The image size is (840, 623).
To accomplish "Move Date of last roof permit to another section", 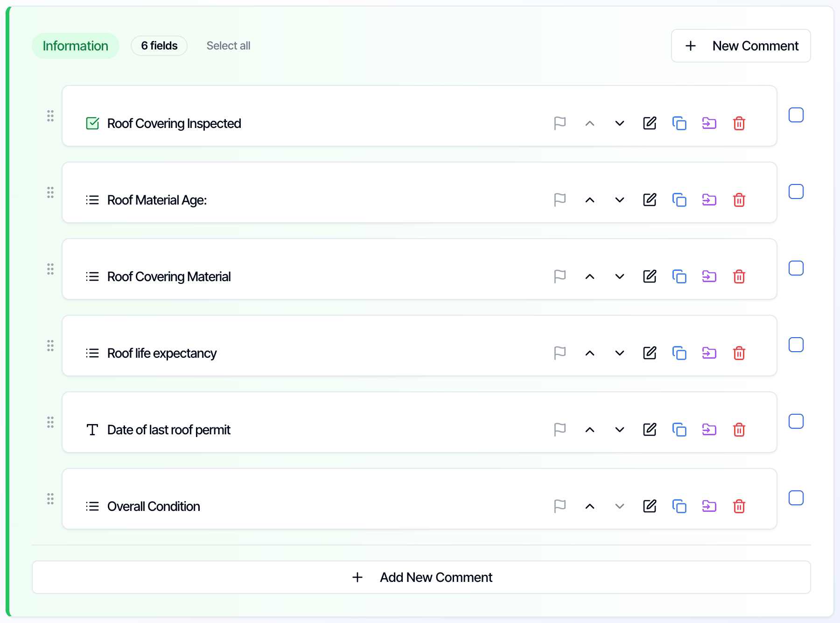I will [709, 430].
